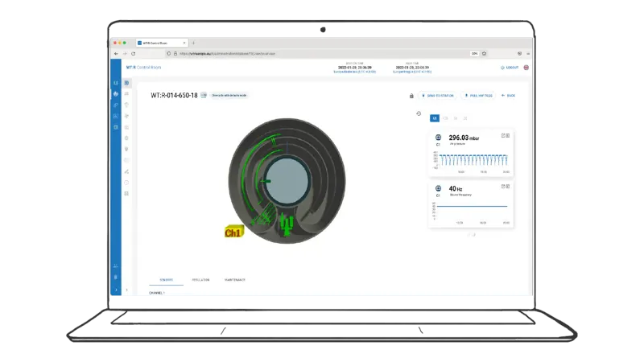Screen dimensions: 644x362
Task: Select the WT:R Control Room browser tab
Action: tap(162, 43)
